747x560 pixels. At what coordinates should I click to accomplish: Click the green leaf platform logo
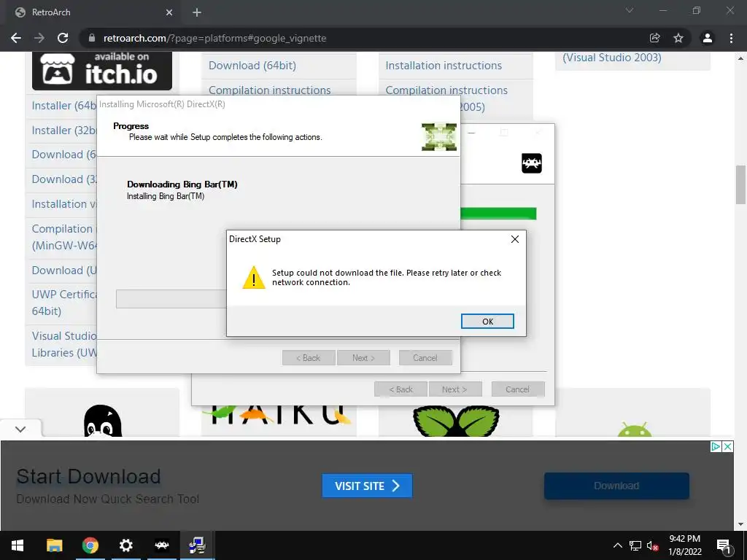[x=456, y=421]
